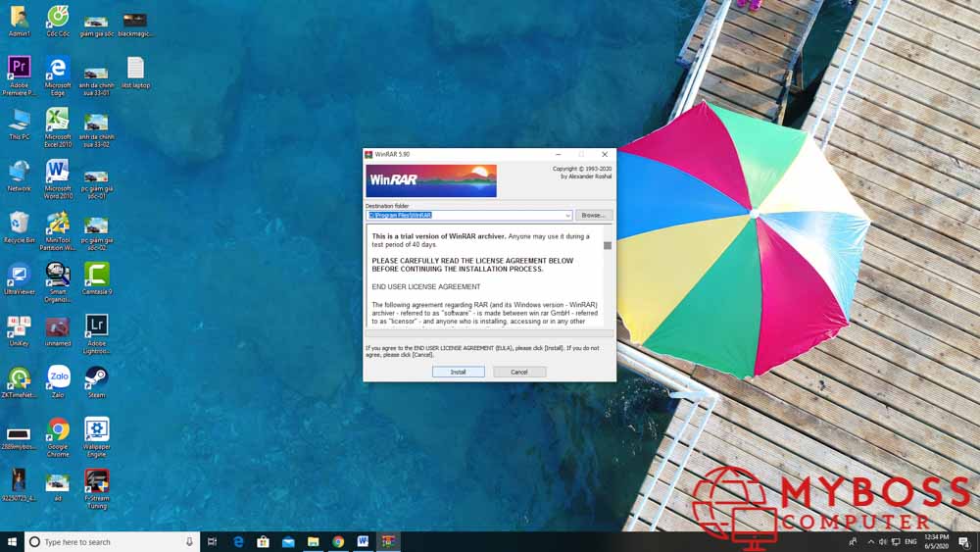Select Microsoft Excel 2010 desktop shortcut

coord(58,121)
